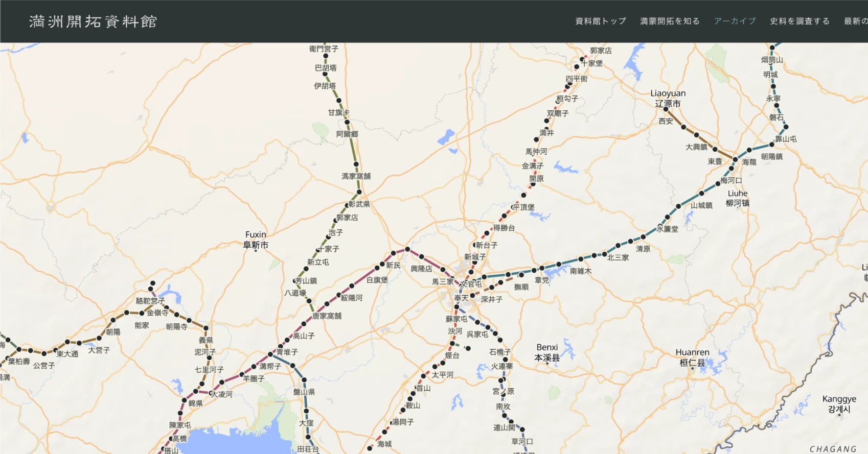The width and height of the screenshot is (868, 454).
Task: Click the 奉天 station label
Action: coord(461,298)
